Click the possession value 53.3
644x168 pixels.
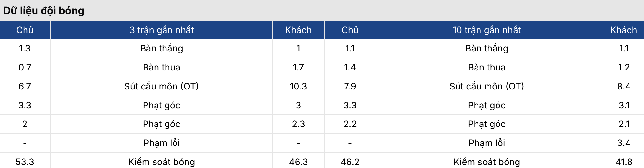click(25, 162)
